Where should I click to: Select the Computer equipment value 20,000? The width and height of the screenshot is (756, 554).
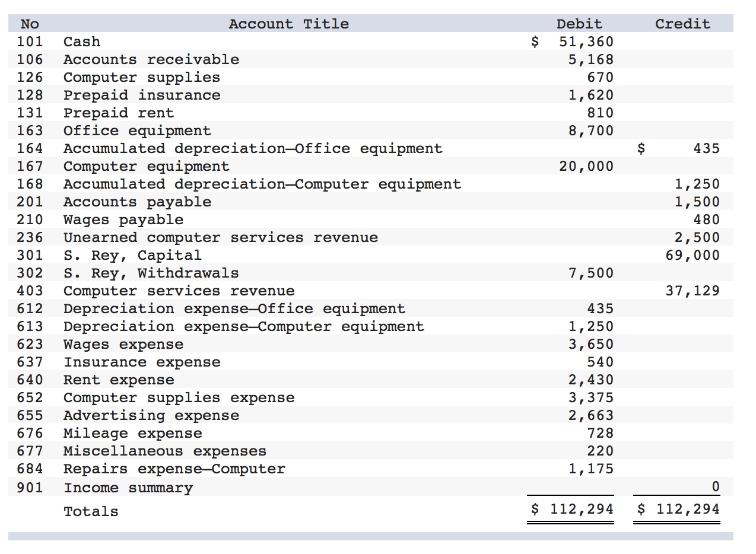(593, 166)
